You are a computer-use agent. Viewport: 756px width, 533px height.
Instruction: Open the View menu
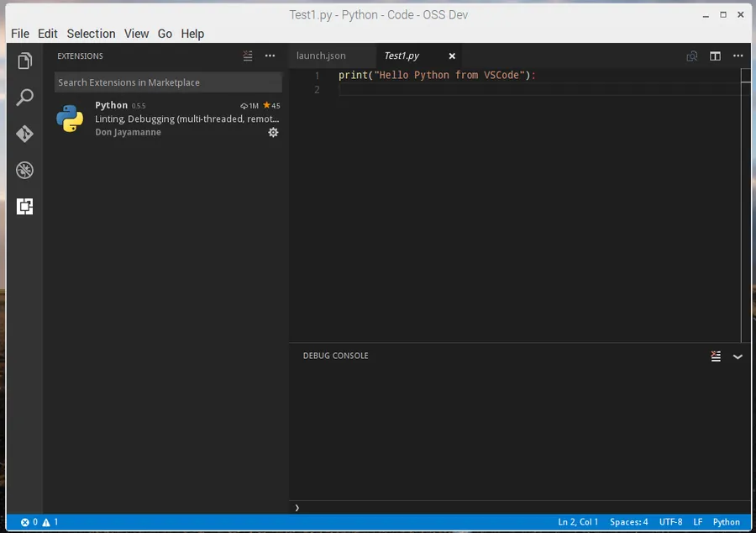coord(136,34)
